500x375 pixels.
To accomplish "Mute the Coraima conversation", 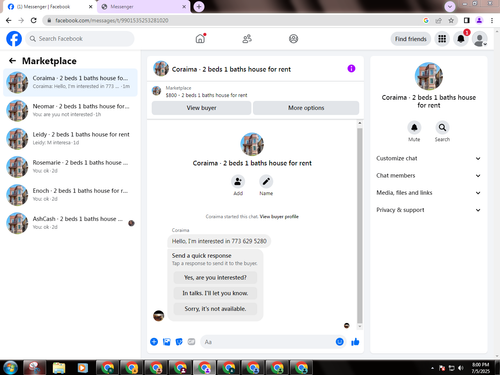I will click(x=414, y=127).
